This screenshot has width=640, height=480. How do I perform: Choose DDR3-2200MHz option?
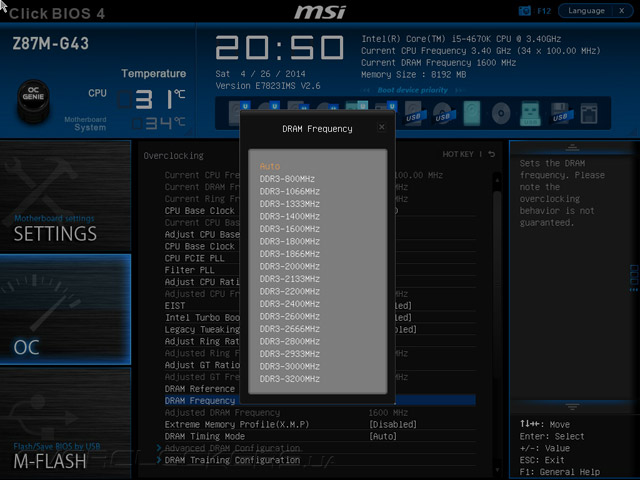point(289,291)
